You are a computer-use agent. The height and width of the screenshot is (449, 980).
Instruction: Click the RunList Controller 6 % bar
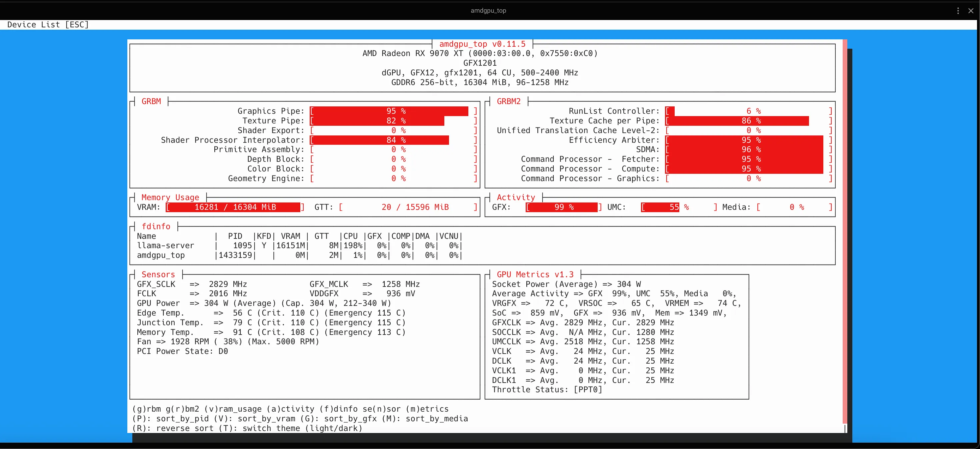[749, 111]
